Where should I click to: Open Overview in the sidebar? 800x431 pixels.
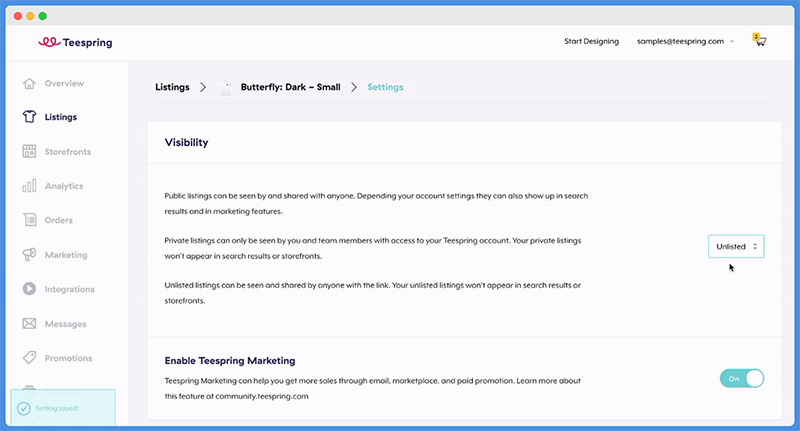[x=64, y=83]
